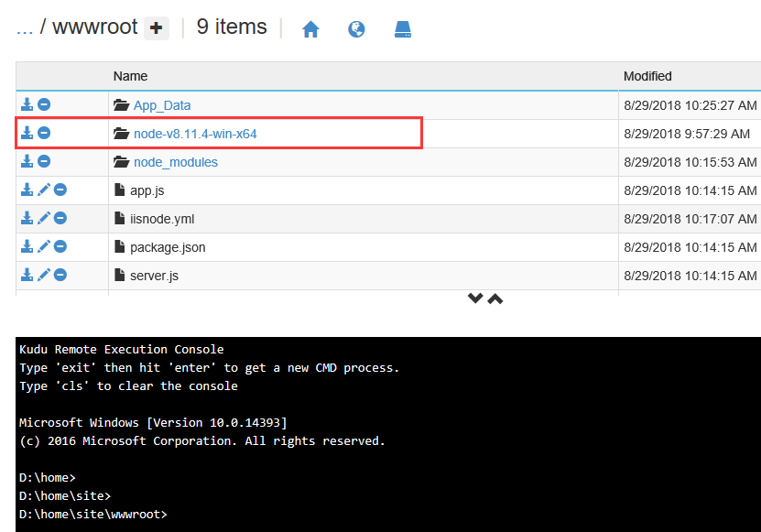Download the App_Data folder
Image resolution: width=761 pixels, height=532 pixels.
pyautogui.click(x=27, y=105)
